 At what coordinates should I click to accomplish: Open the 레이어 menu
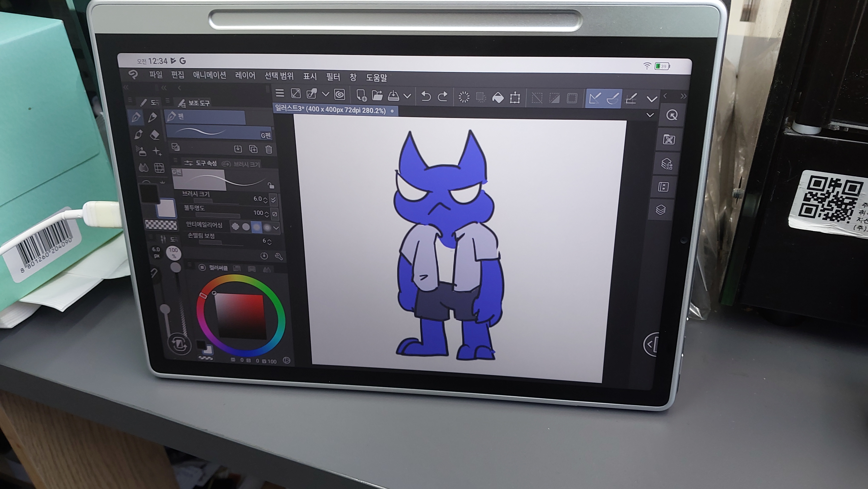tap(245, 76)
